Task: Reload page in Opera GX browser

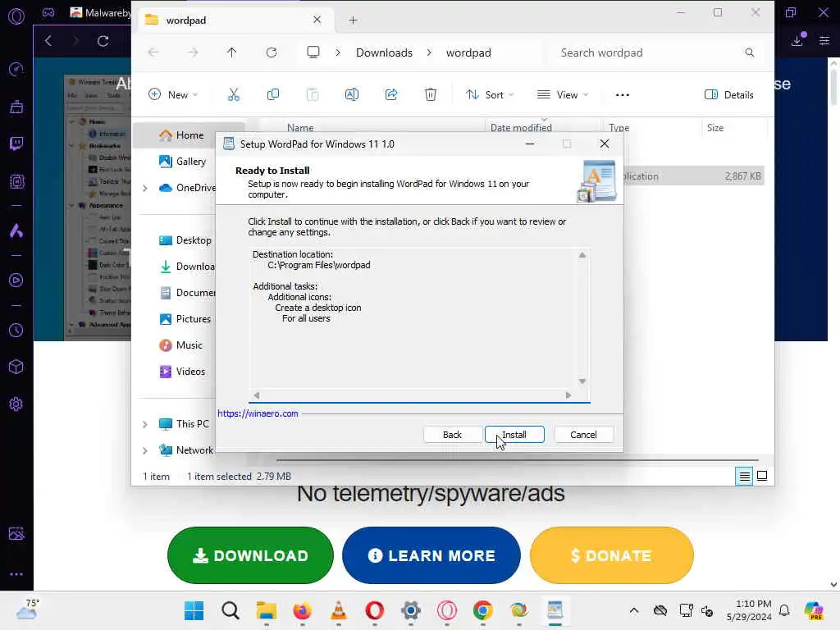Action: (x=103, y=41)
